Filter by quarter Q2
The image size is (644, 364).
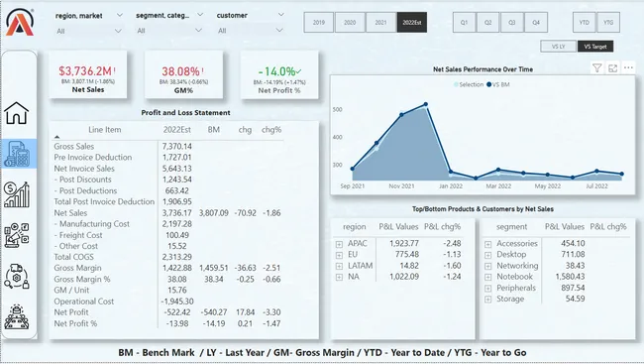(487, 22)
